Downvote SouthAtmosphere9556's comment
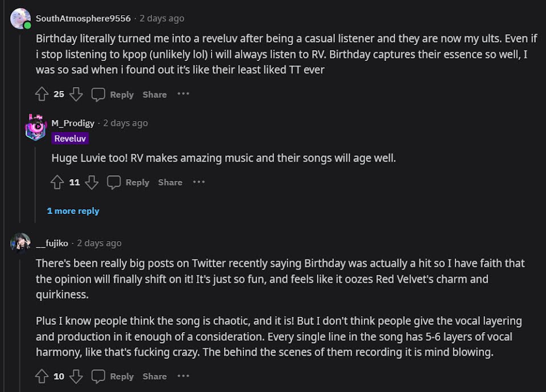Screen dimensions: 546x392 76,94
